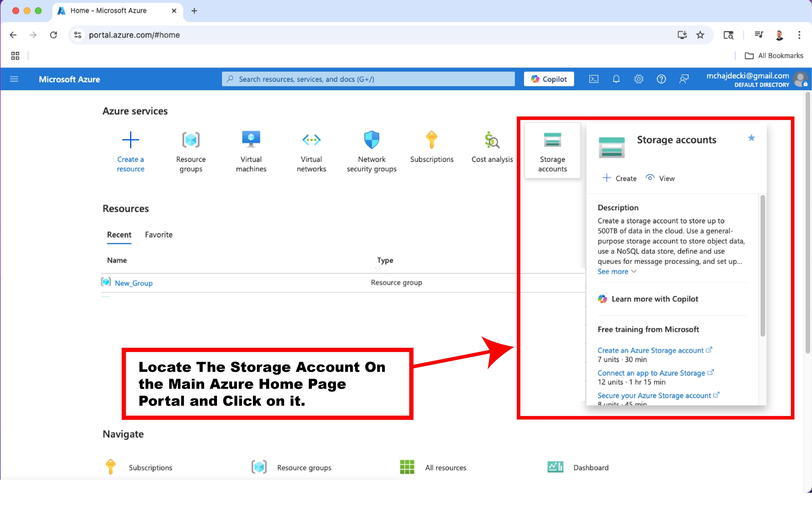812x508 pixels.
Task: Bookmark this page with the star icon
Action: tap(700, 35)
